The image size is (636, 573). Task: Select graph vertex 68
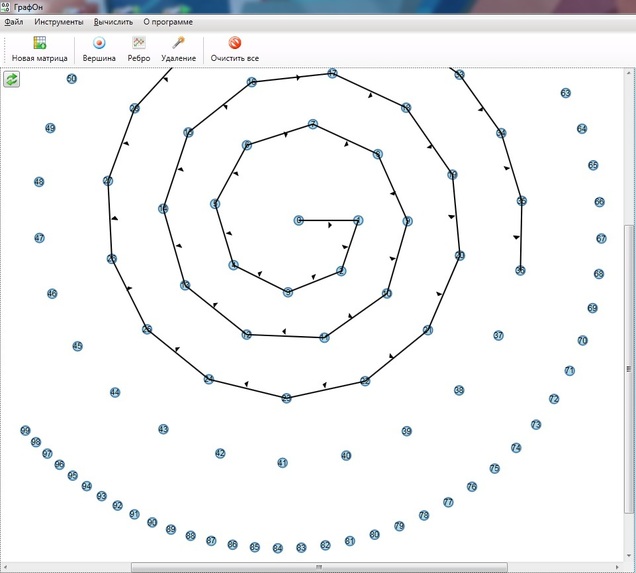(x=599, y=274)
